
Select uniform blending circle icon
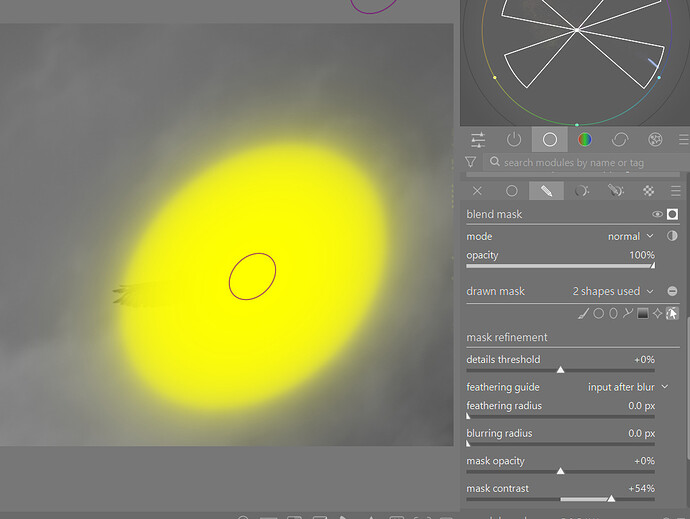[511, 191]
